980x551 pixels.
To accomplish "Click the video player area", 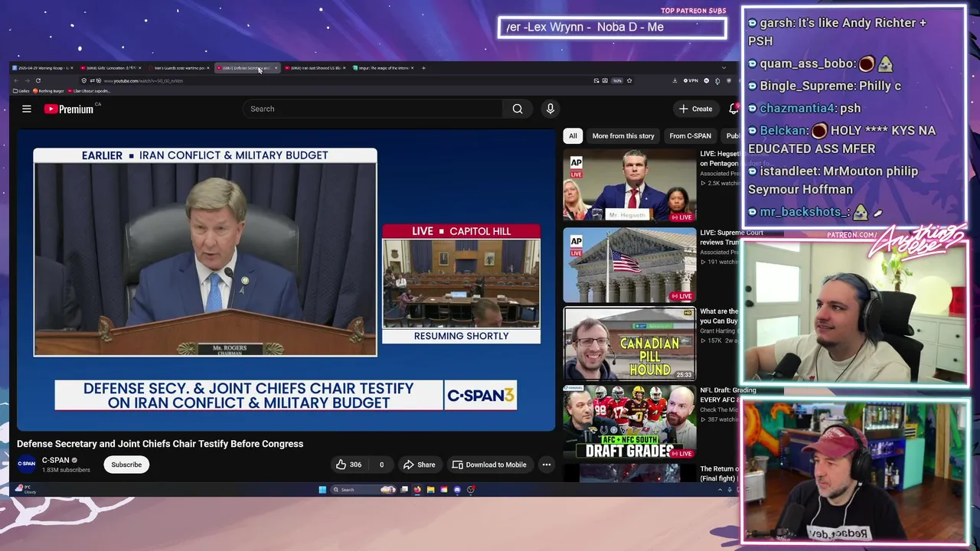I will click(286, 280).
